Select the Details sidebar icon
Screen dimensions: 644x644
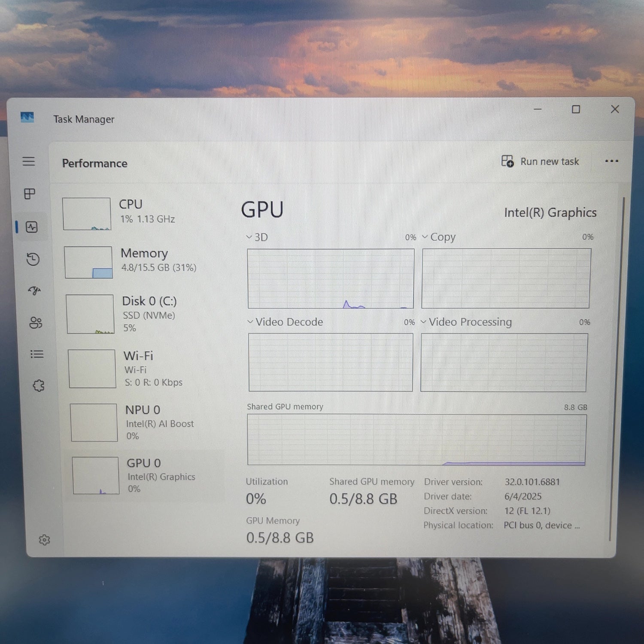coord(37,354)
